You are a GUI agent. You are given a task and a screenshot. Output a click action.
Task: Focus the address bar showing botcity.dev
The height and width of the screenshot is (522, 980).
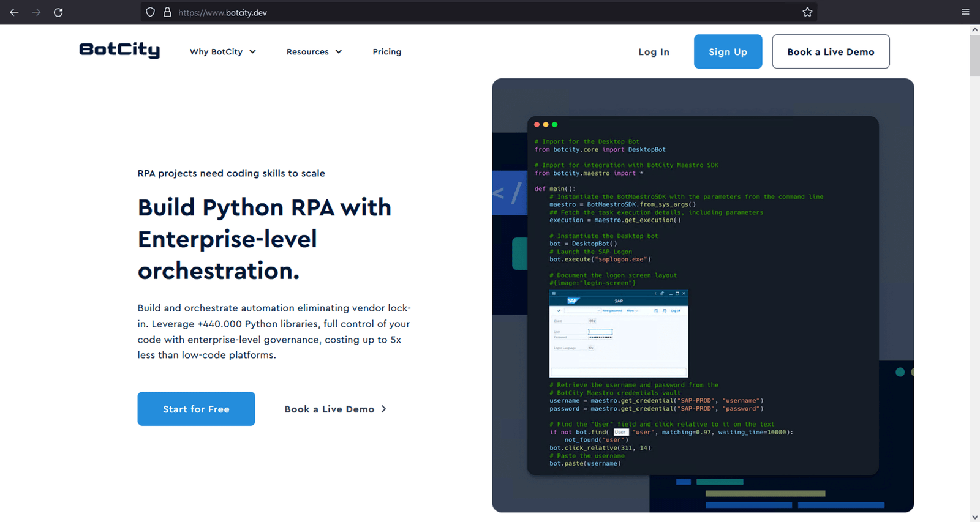(x=478, y=12)
